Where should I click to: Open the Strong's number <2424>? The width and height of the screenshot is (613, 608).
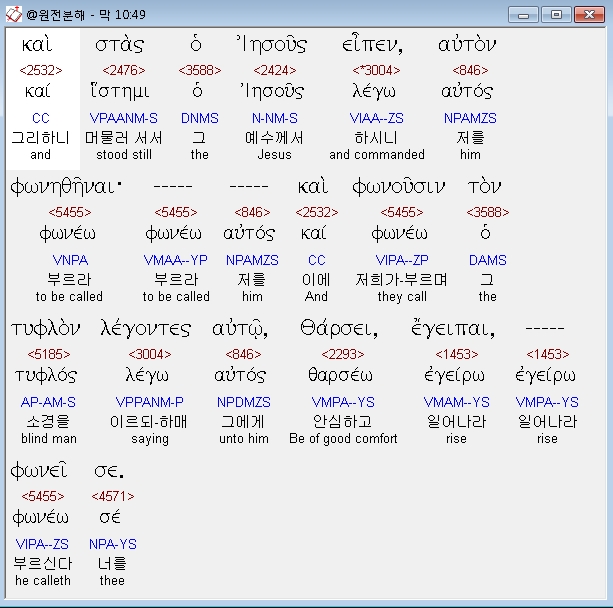[x=274, y=70]
